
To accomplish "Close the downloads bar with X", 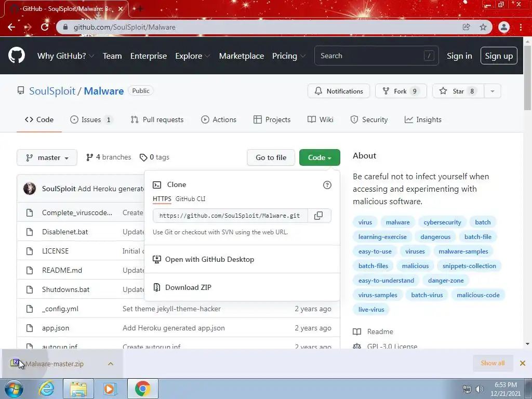I will tap(523, 363).
